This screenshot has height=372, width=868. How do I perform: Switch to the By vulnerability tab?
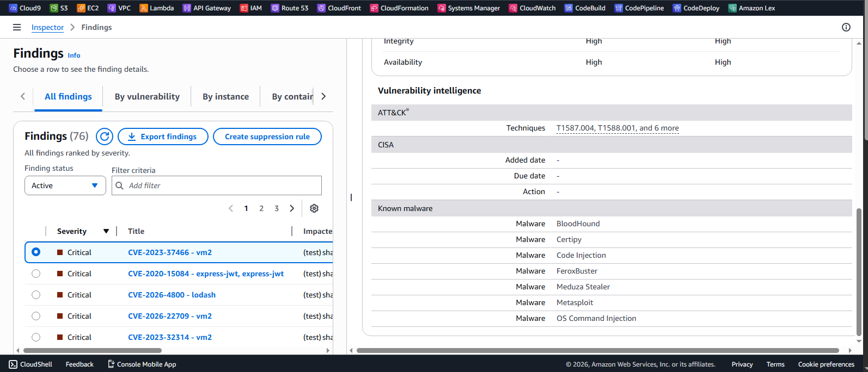pyautogui.click(x=147, y=96)
